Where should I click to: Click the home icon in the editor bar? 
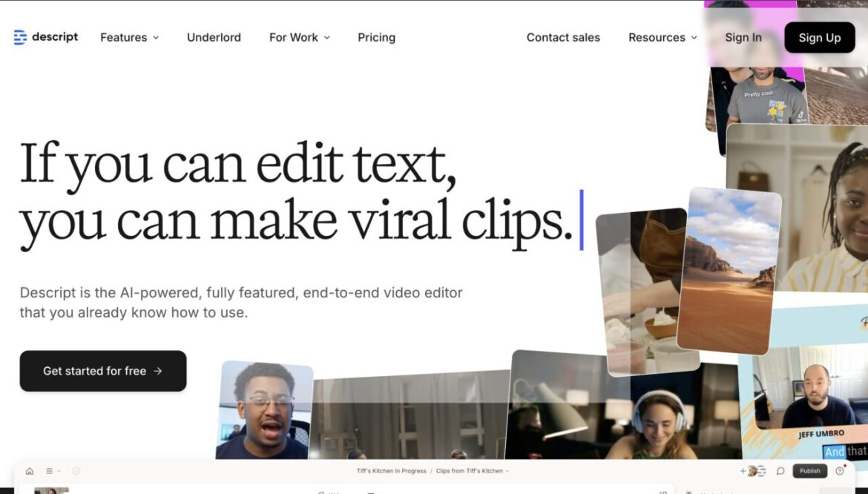[x=30, y=471]
